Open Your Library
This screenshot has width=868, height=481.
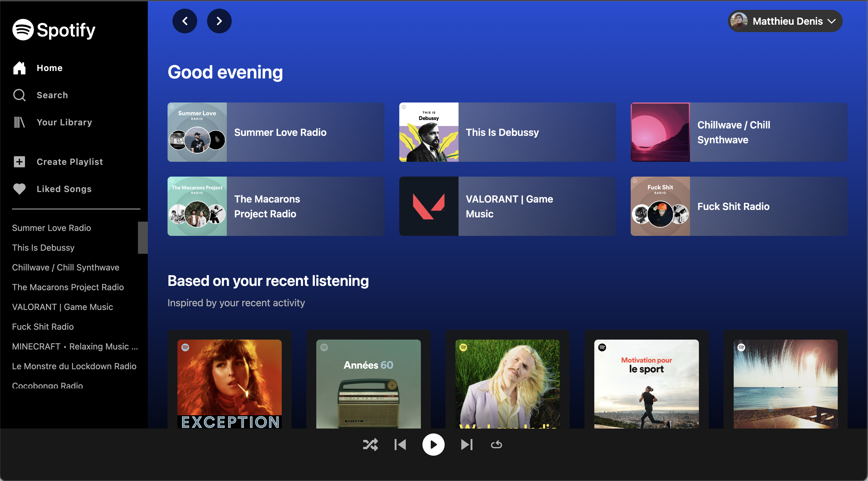64,122
